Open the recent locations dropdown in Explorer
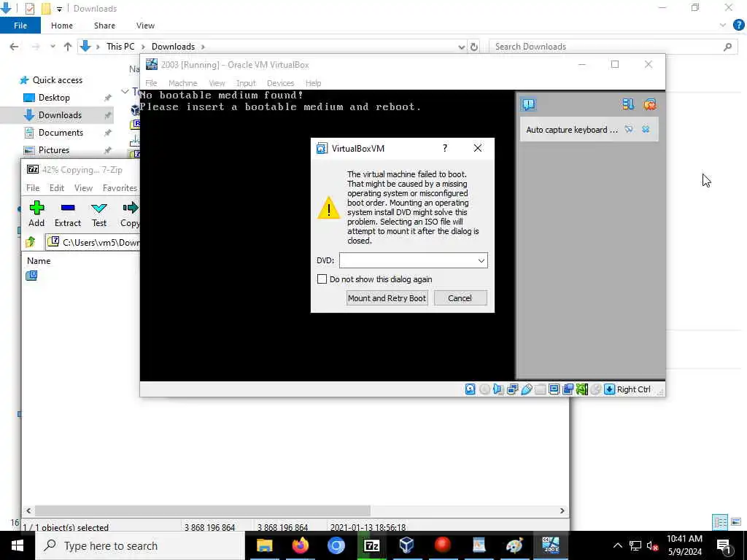747x560 pixels. tap(53, 47)
